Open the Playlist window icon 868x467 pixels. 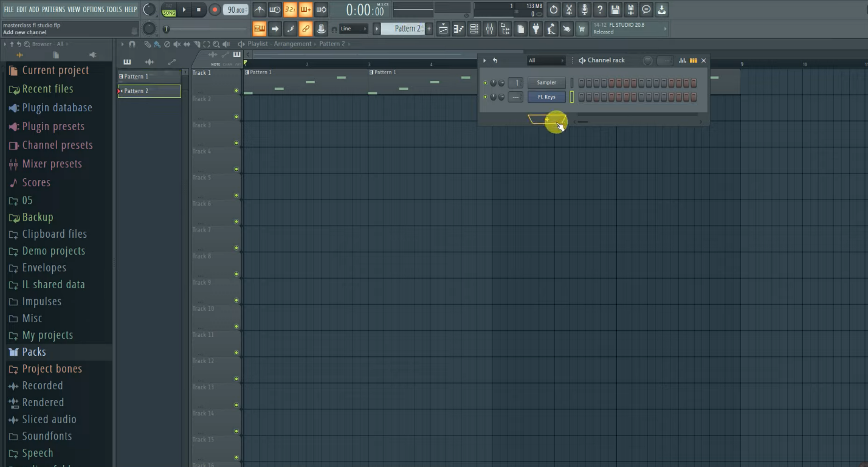[444, 28]
